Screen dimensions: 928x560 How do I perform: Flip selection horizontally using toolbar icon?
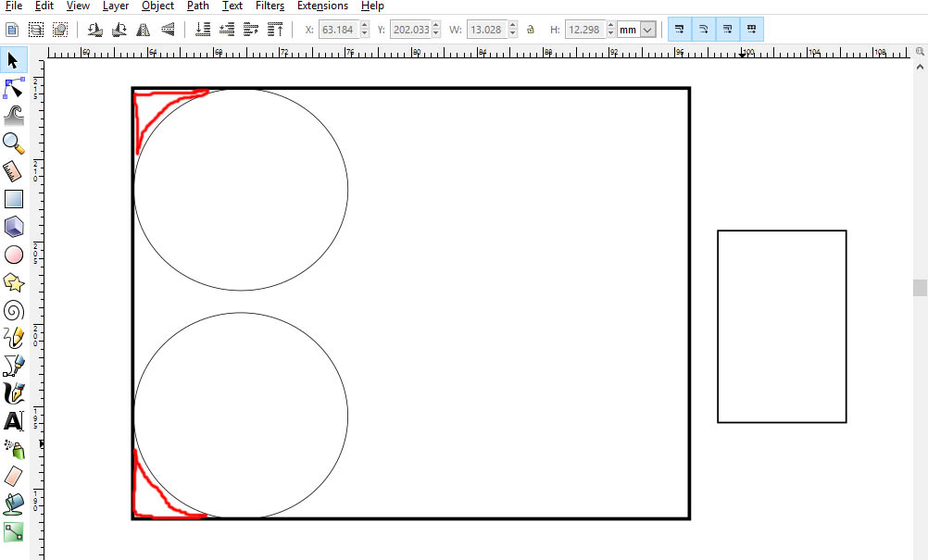(x=143, y=30)
